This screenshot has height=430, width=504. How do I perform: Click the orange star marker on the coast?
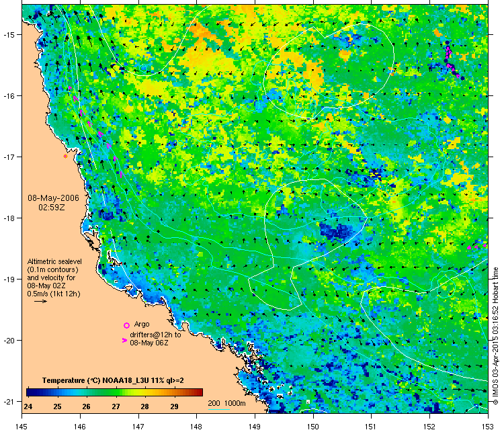click(65, 156)
